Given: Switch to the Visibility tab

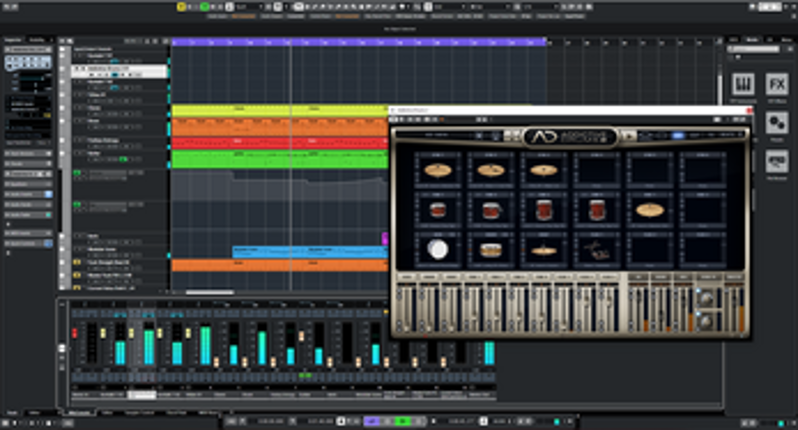Looking at the screenshot, I should click(x=37, y=40).
